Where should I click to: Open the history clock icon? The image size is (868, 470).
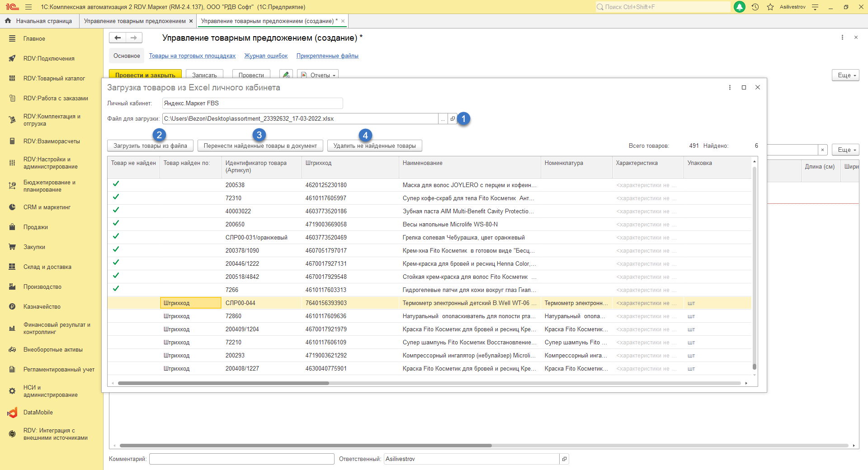755,7
